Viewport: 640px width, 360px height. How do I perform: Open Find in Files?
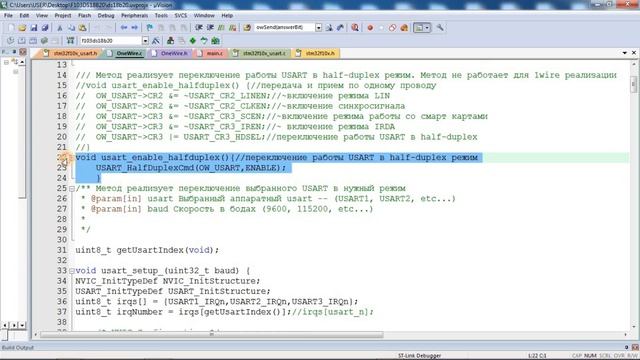point(247,28)
